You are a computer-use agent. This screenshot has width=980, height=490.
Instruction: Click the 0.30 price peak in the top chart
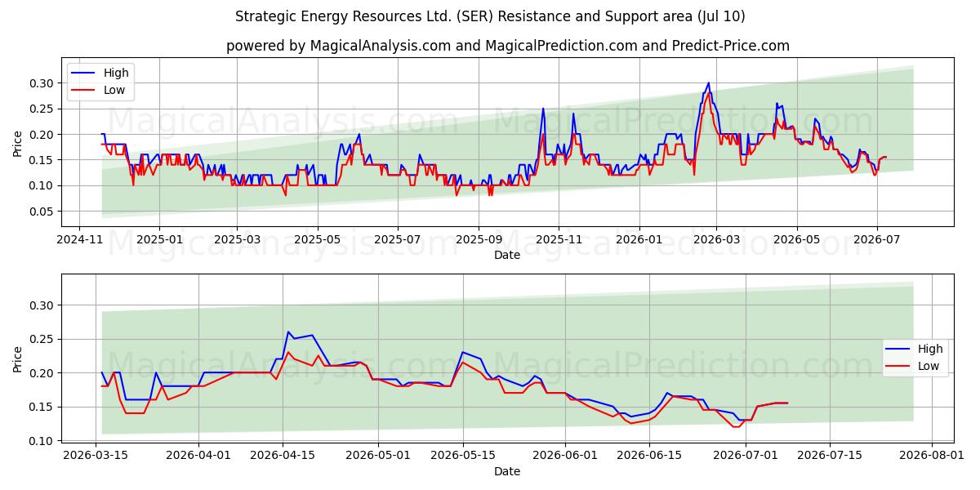pos(708,83)
